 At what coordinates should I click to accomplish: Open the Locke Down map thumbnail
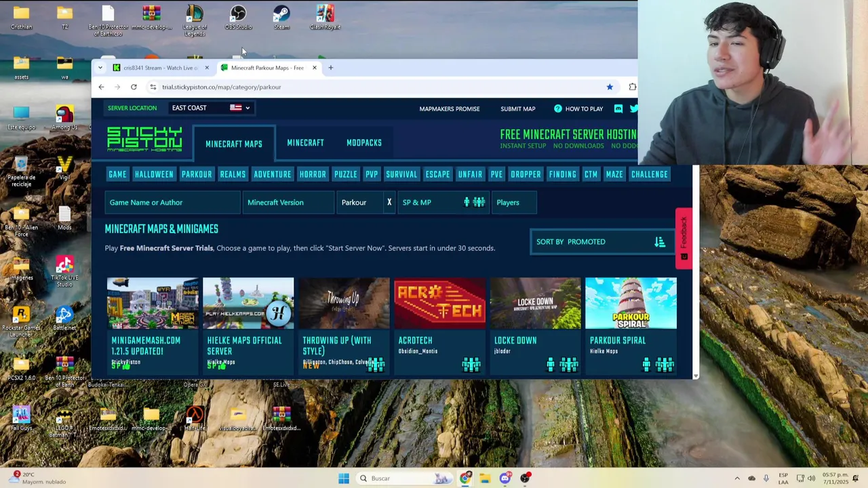click(x=535, y=303)
